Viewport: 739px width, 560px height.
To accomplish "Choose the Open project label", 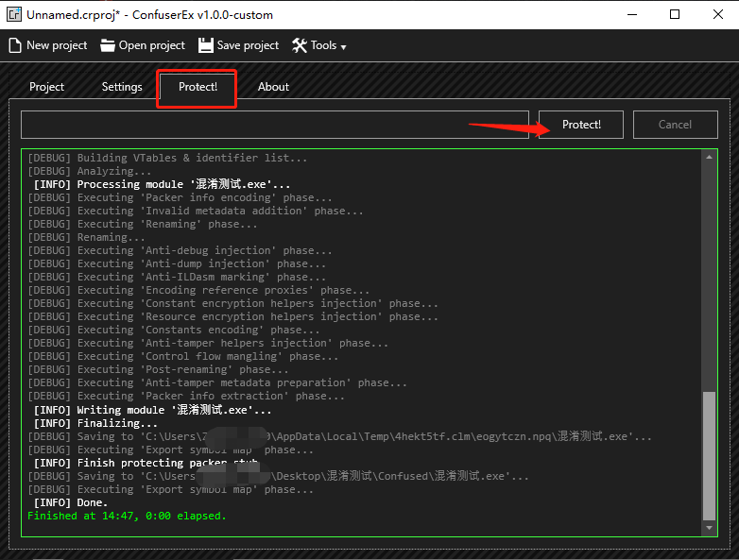I will (152, 45).
